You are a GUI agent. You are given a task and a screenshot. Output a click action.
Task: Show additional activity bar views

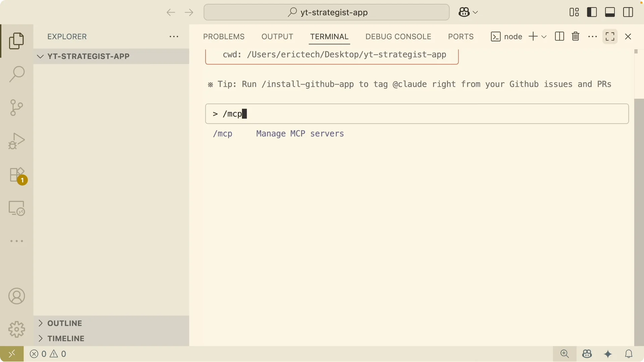click(16, 241)
